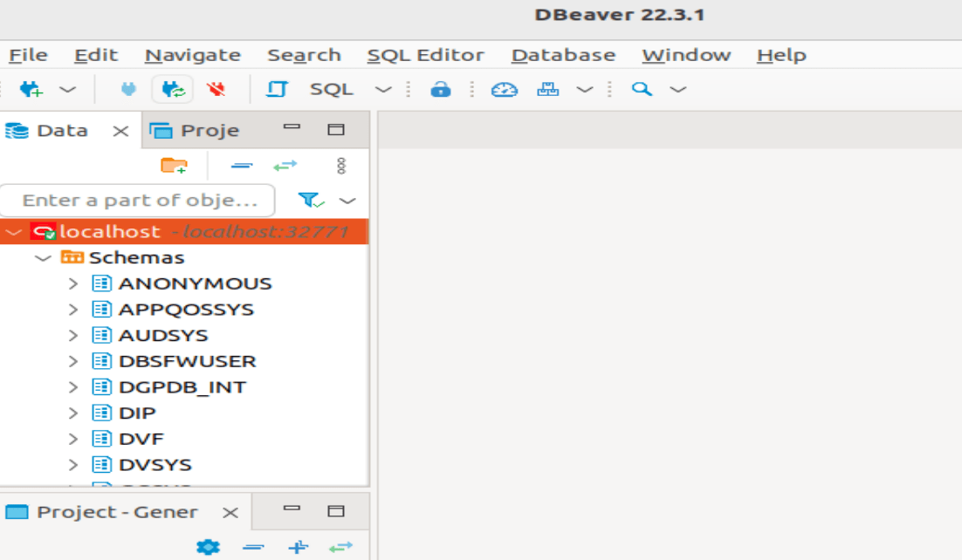Expand the DVSYS schema
Screen dimensions: 962x560
click(x=72, y=464)
